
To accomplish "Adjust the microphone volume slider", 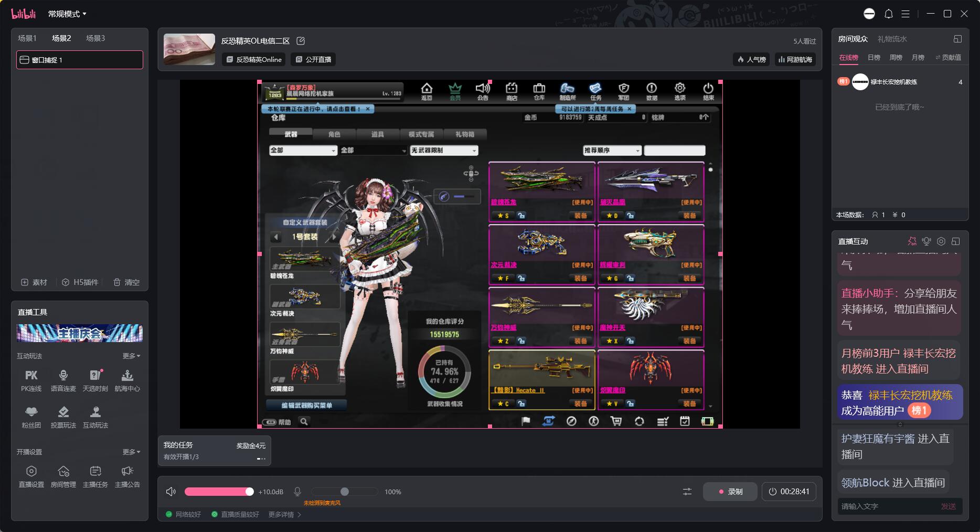I will 345,492.
